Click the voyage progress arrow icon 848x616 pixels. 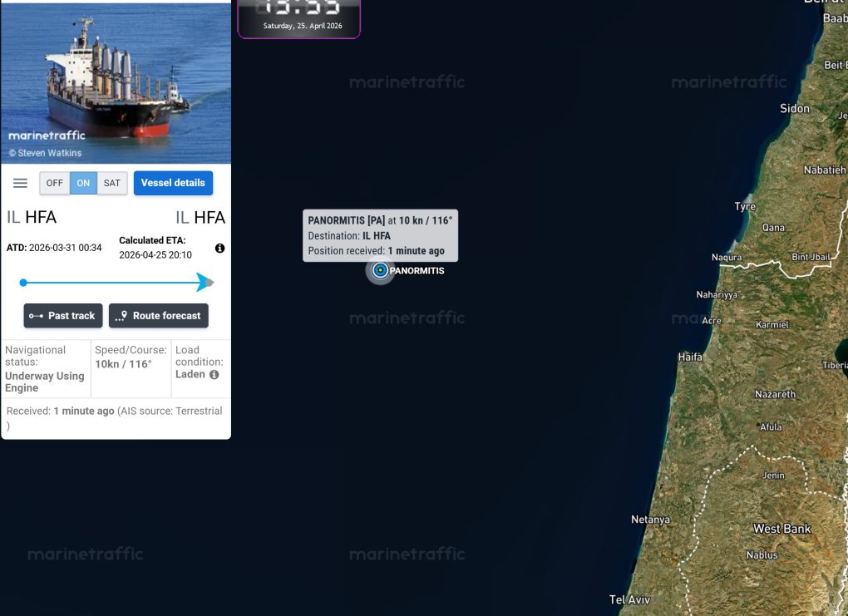[x=205, y=283]
